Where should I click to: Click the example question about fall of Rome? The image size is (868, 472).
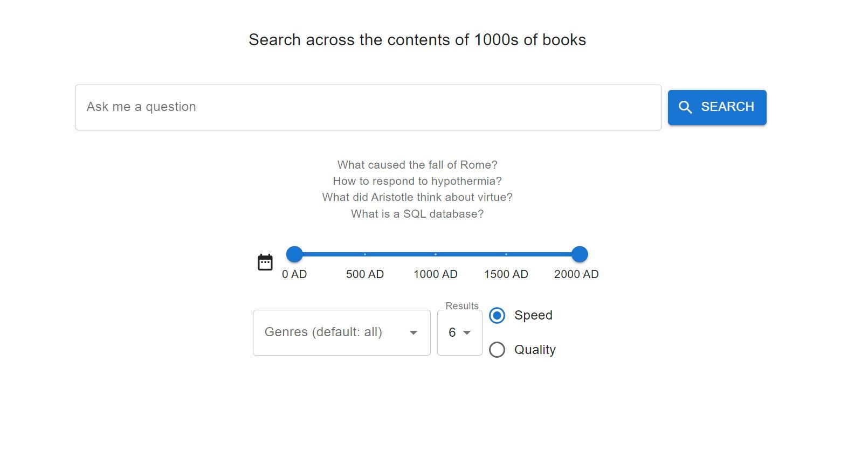(x=417, y=165)
